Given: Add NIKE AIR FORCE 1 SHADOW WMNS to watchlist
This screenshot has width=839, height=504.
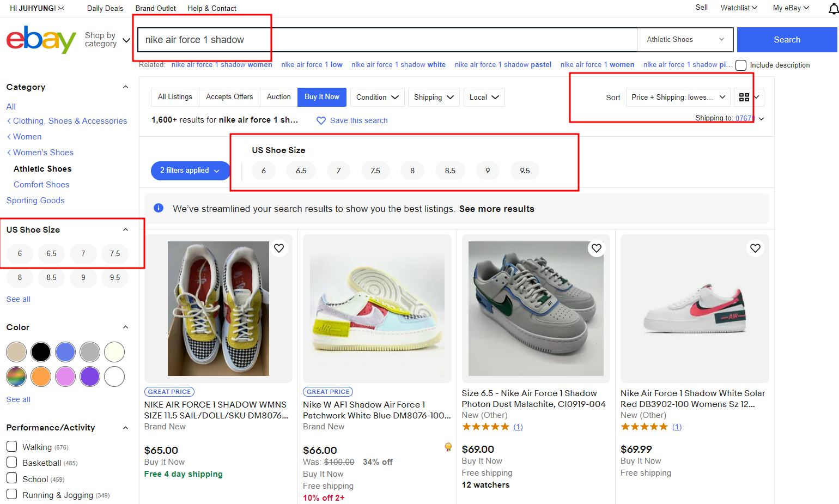Looking at the screenshot, I should point(279,248).
